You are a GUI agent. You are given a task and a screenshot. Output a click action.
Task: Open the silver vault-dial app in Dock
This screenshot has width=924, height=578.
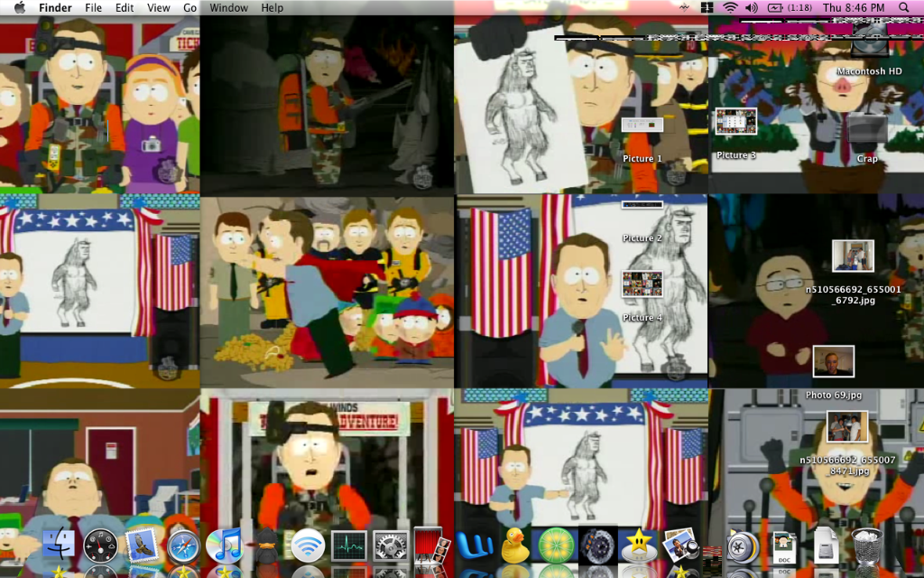click(x=742, y=547)
